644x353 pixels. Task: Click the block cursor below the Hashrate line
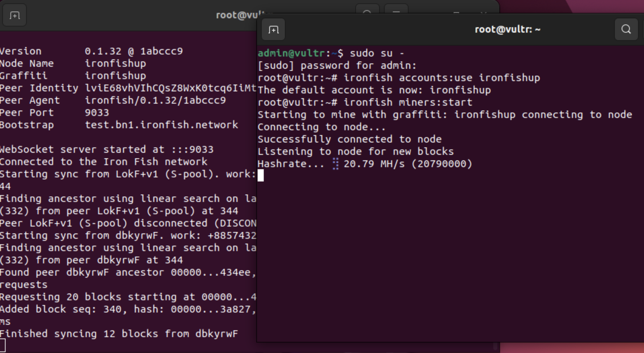pyautogui.click(x=261, y=176)
